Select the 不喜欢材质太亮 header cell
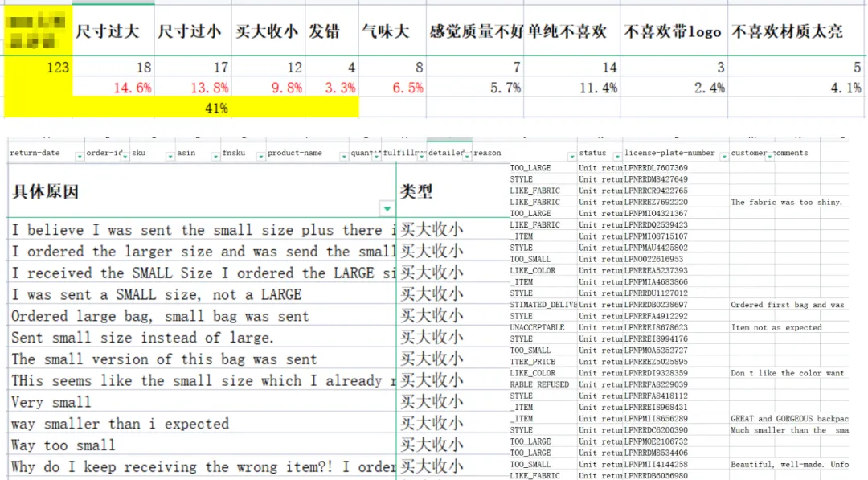This screenshot has width=868, height=480. [x=796, y=31]
